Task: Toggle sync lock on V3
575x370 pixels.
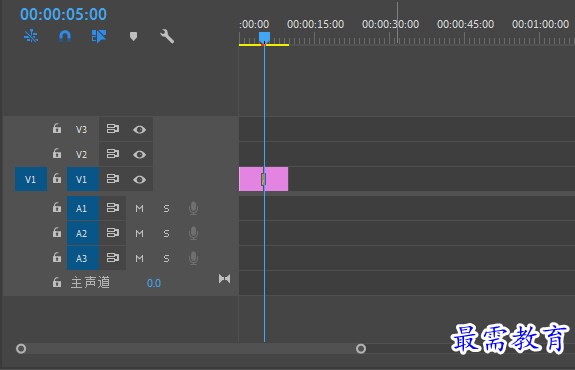Action: point(113,129)
